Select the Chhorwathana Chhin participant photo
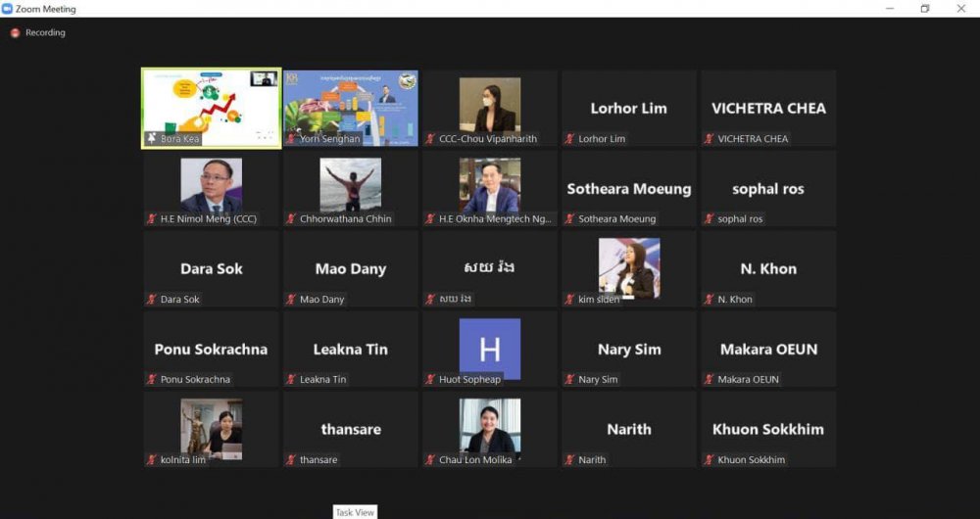Viewport: 980px width, 519px height. [351, 184]
